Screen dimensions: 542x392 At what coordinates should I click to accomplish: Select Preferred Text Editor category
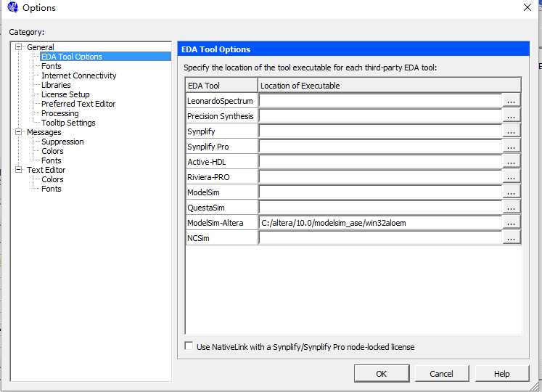pos(78,104)
